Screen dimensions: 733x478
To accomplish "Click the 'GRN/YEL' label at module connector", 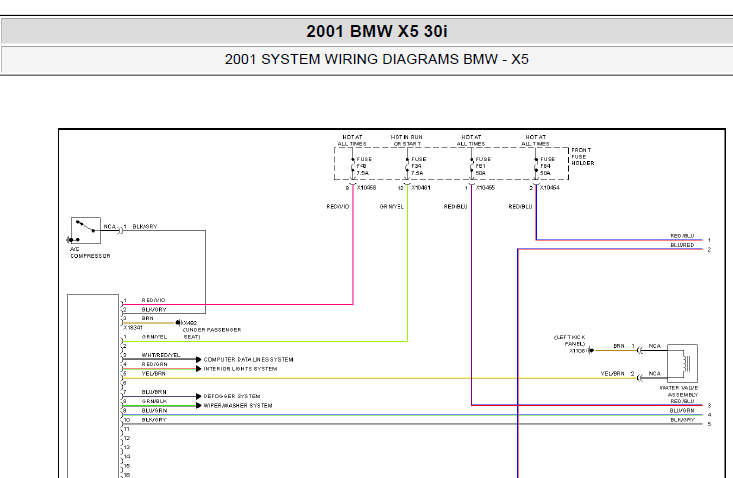I will pos(154,337).
